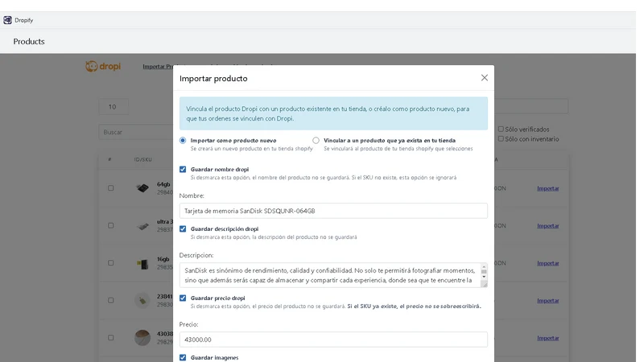Click the Dropify app icon
This screenshot has height=362, width=644.
pos(7,20)
